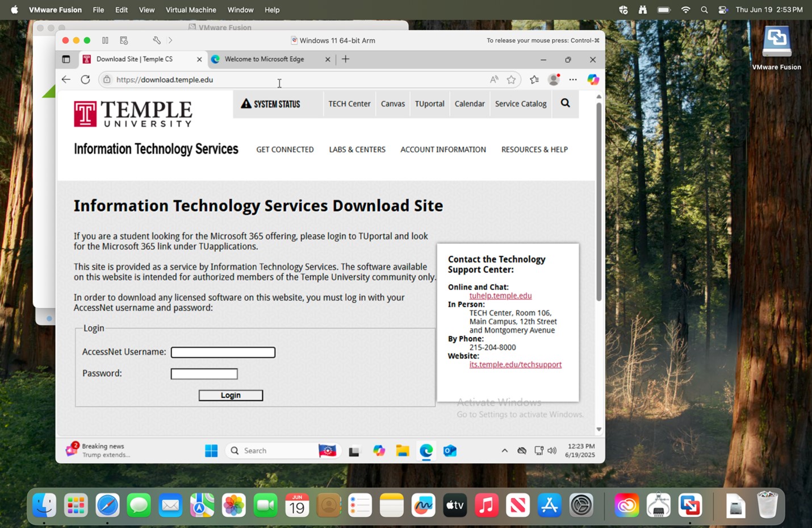Image resolution: width=812 pixels, height=528 pixels.
Task: Click the page vertical scrollbar thumb
Action: [598, 202]
